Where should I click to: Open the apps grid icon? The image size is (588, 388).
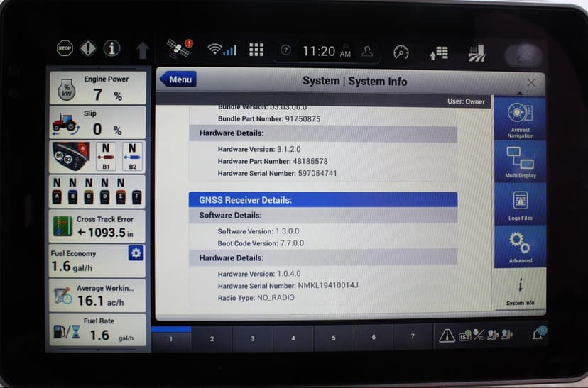coord(256,50)
